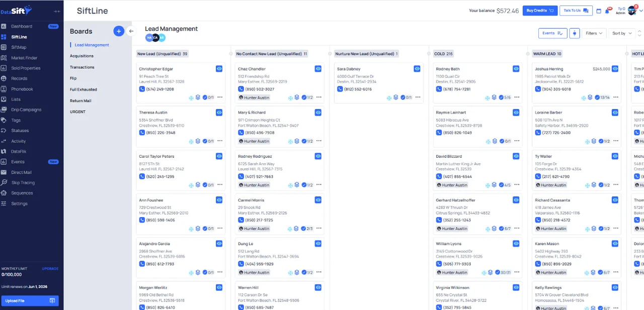Image resolution: width=644 pixels, height=310 pixels.
Task: Toggle eye icon on Christopher Edgar card
Action: click(219, 69)
